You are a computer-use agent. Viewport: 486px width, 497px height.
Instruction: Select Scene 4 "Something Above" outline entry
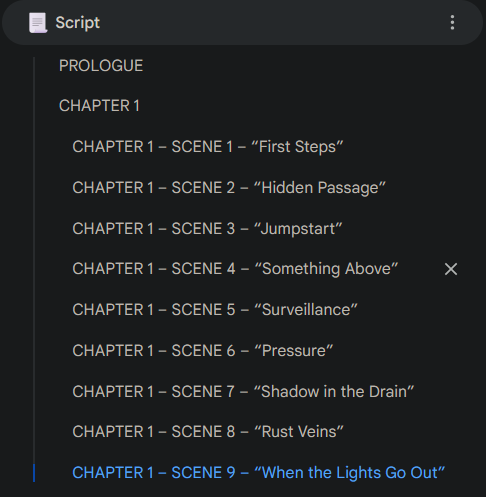[x=235, y=269]
